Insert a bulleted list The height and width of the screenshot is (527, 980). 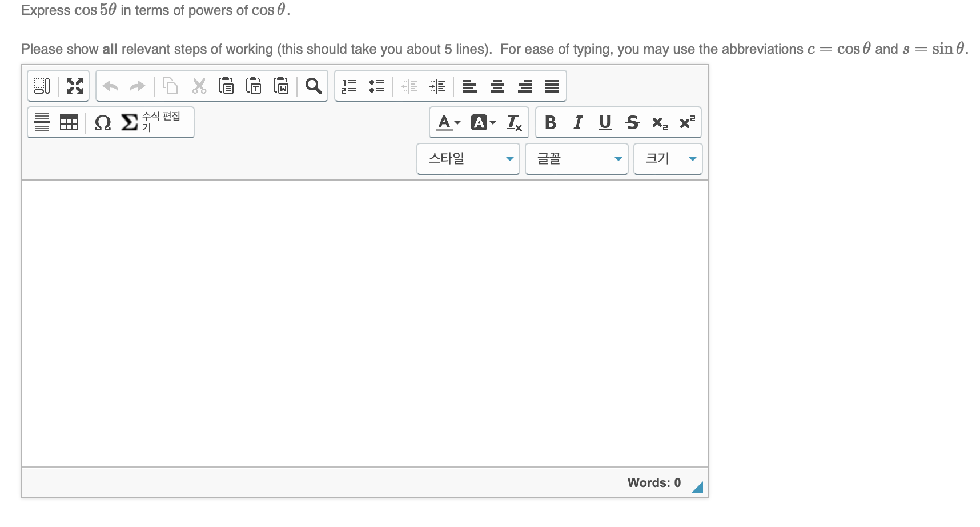[376, 86]
